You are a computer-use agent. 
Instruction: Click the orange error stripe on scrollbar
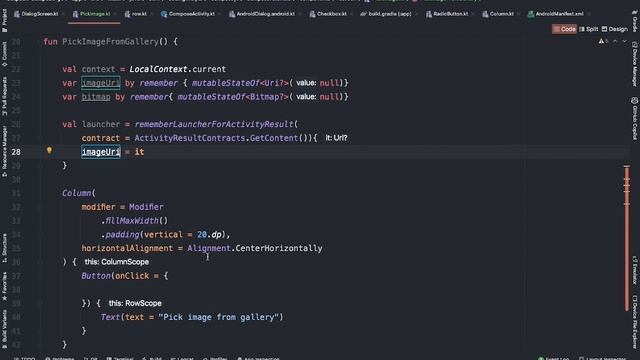click(627, 239)
